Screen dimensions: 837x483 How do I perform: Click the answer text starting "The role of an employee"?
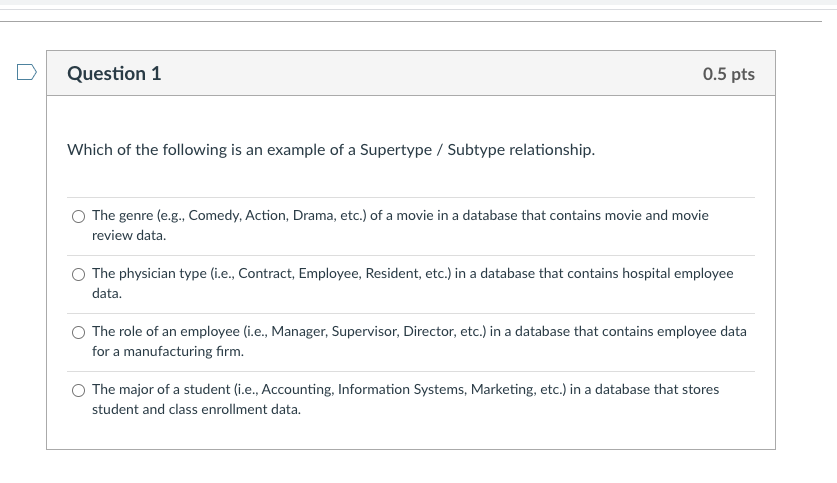click(x=419, y=331)
